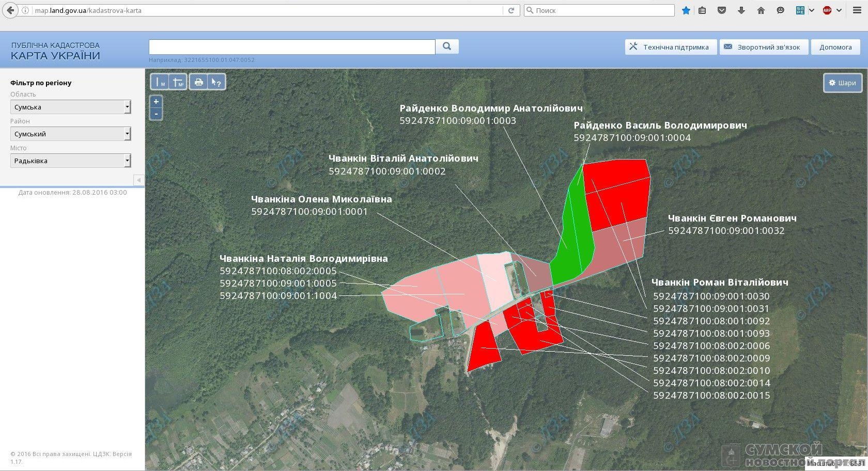Screen dimensions: 868x471
Task: Select the distance measurement tool
Action: tap(160, 82)
